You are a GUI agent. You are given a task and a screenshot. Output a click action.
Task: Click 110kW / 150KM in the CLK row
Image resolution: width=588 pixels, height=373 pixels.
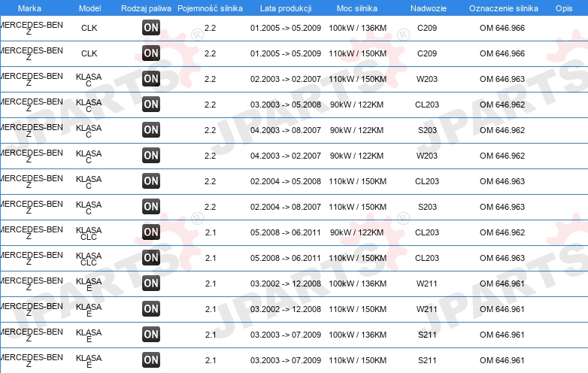pyautogui.click(x=357, y=53)
